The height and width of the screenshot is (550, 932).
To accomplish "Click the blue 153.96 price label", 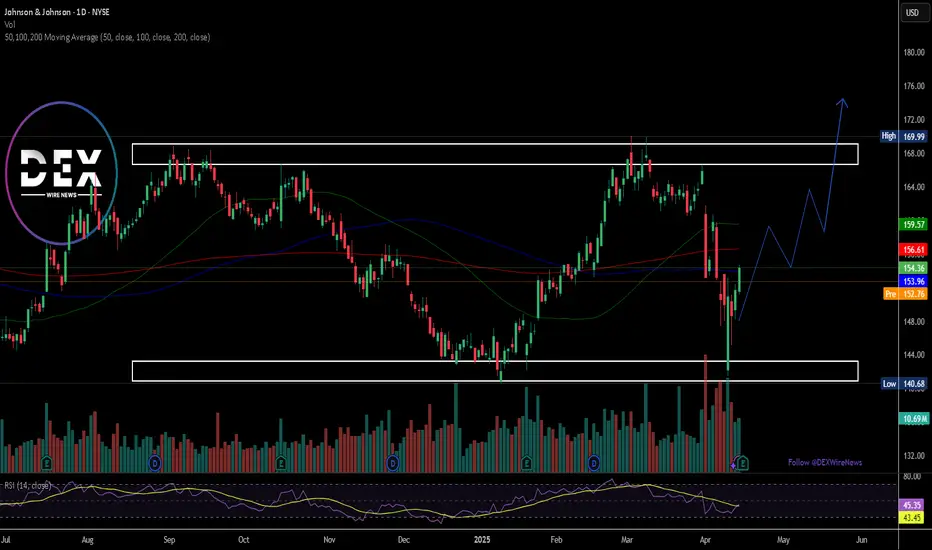I will click(914, 281).
